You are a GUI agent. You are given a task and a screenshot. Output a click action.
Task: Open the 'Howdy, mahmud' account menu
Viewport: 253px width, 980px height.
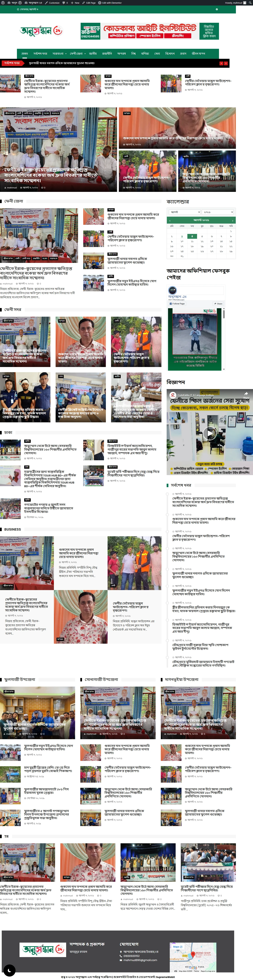pos(236,3)
